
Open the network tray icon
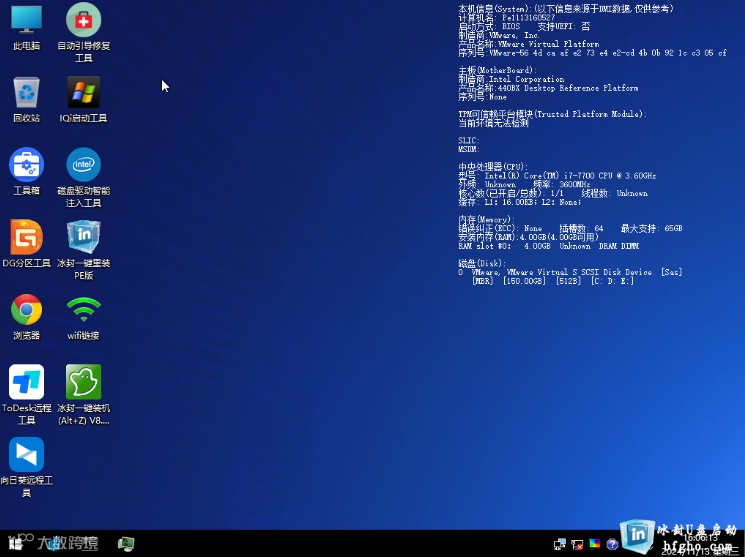point(560,544)
